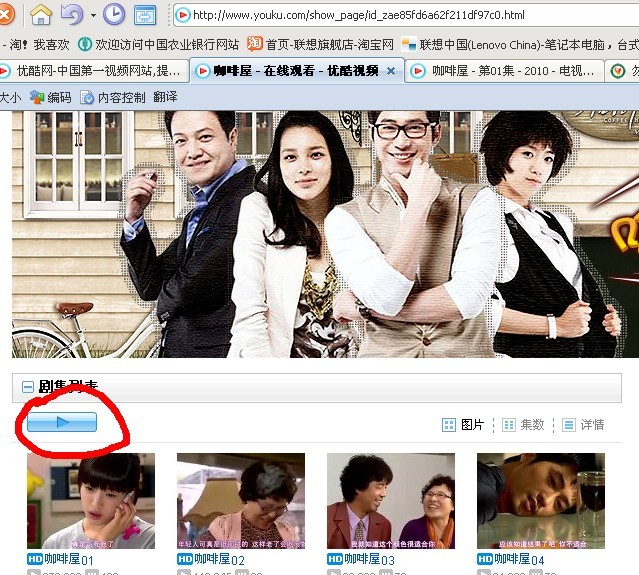Click the blue play button
Image resolution: width=639 pixels, height=575 pixels.
coord(62,422)
